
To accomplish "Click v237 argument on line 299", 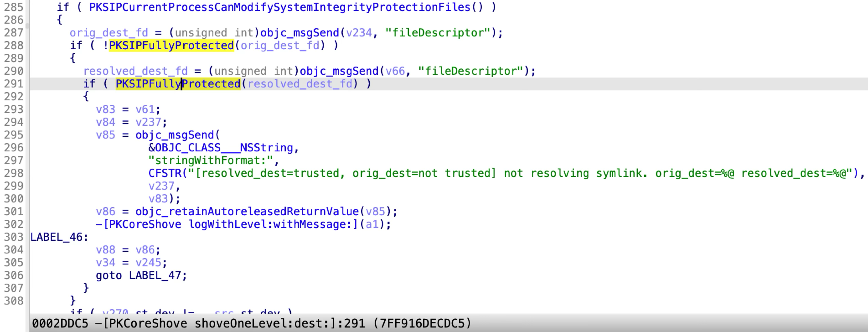I will click(161, 186).
